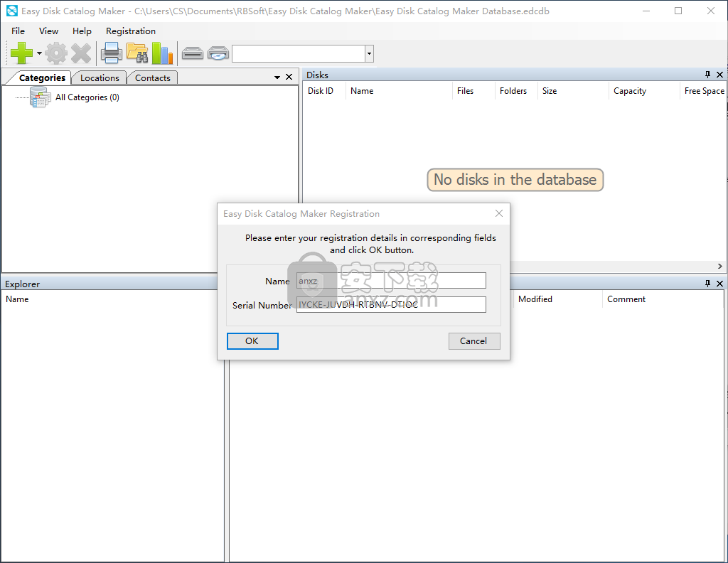
Task: Click the hard drive icon in toolbar
Action: tap(193, 53)
